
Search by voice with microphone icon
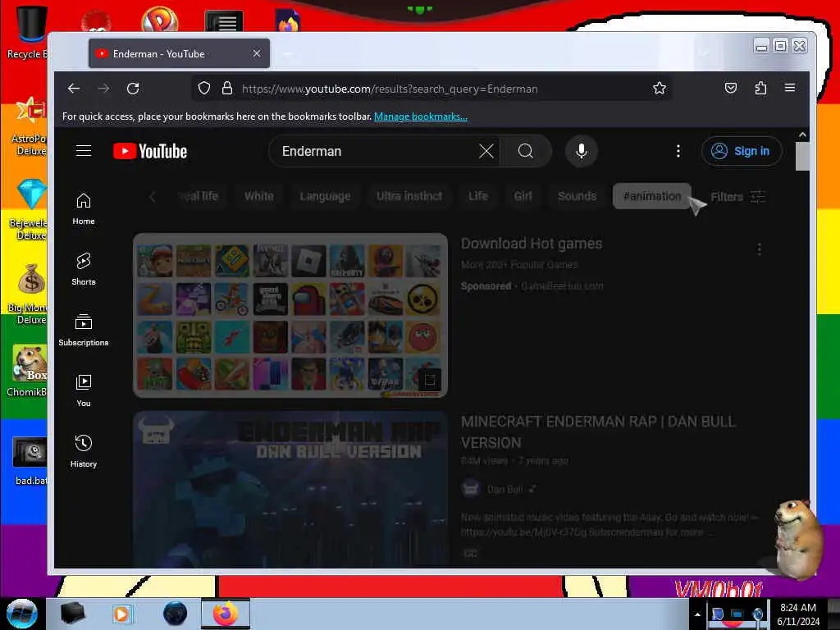tap(582, 151)
